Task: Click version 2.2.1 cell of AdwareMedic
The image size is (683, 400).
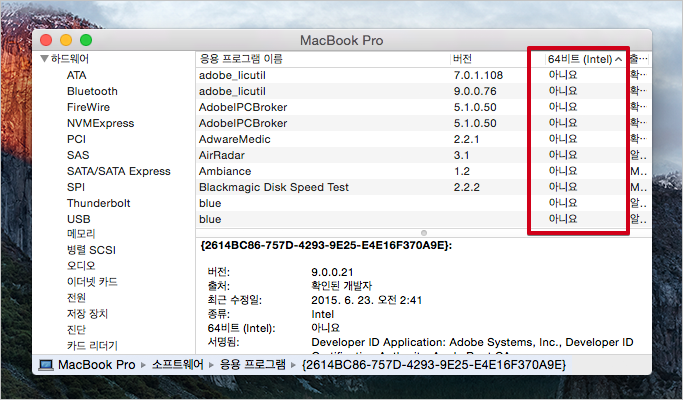Action: point(466,139)
